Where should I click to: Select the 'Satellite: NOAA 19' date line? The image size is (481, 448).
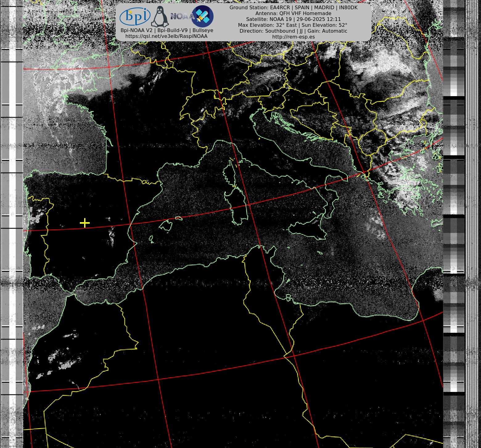click(x=293, y=19)
